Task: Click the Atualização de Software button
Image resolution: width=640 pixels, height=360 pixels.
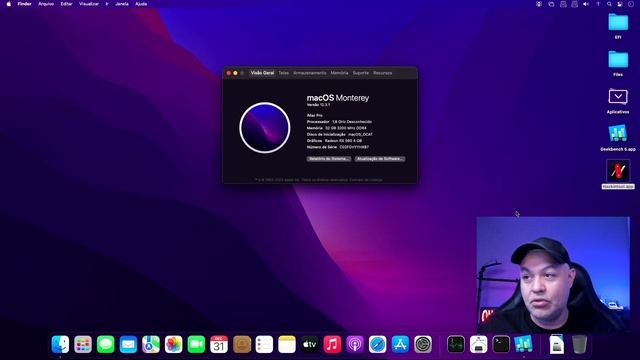Action: click(x=380, y=159)
